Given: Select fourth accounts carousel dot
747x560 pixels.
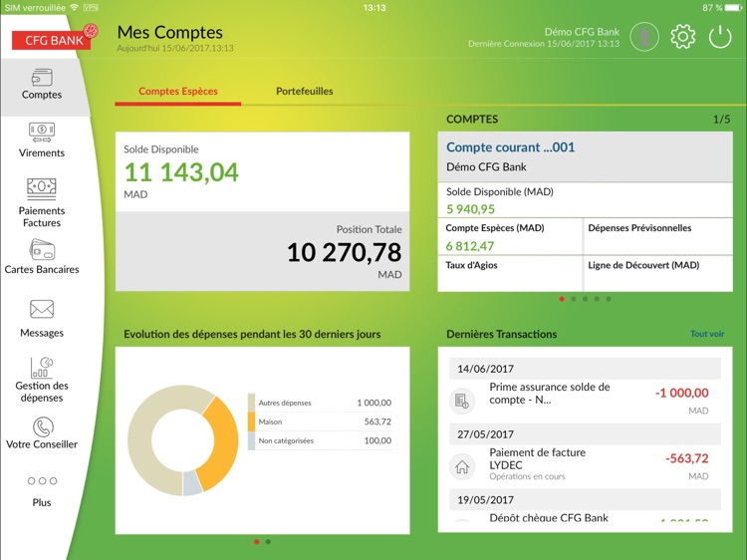Looking at the screenshot, I should tap(597, 299).
